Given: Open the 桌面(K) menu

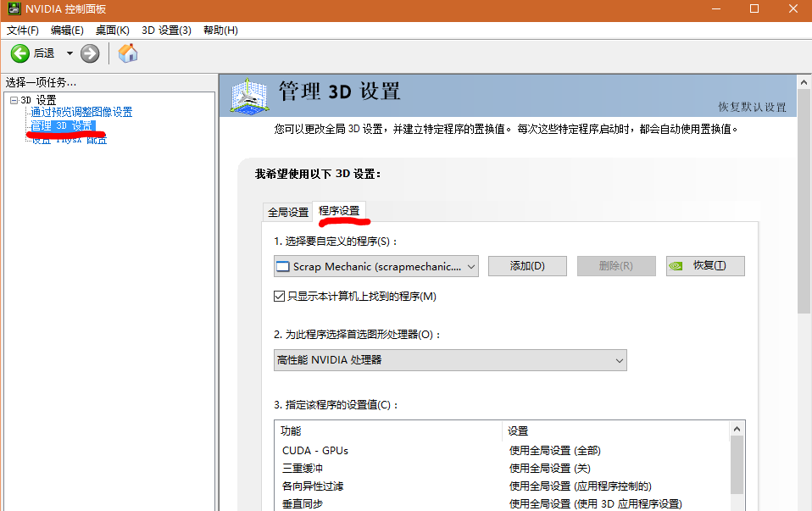Looking at the screenshot, I should pos(113,31).
